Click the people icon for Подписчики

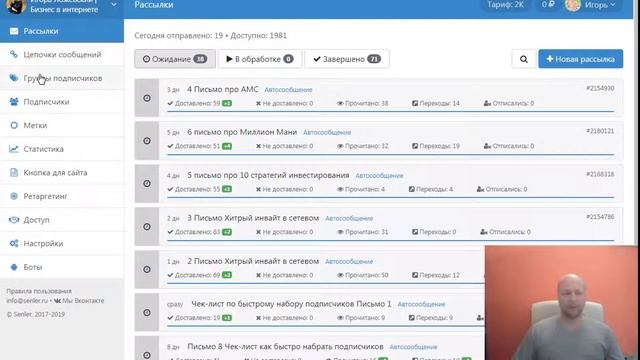[x=14, y=102]
